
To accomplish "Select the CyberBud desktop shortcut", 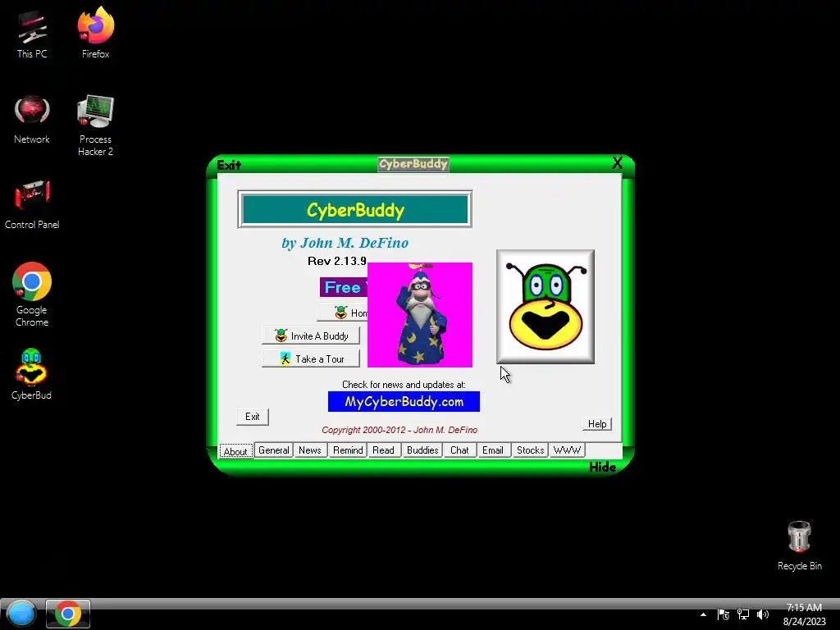I will 32,374.
